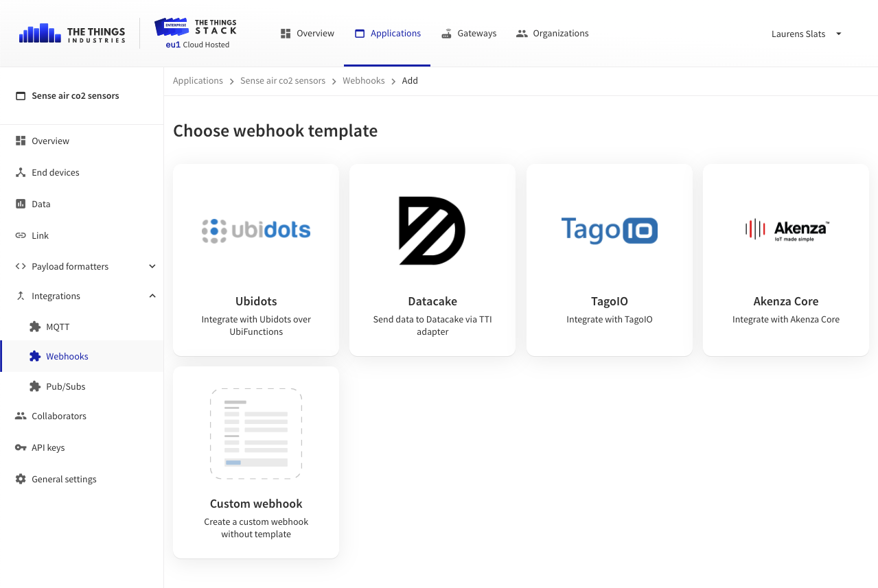Click the Webhooks breadcrumb link
This screenshot has height=588, width=878.
364,81
